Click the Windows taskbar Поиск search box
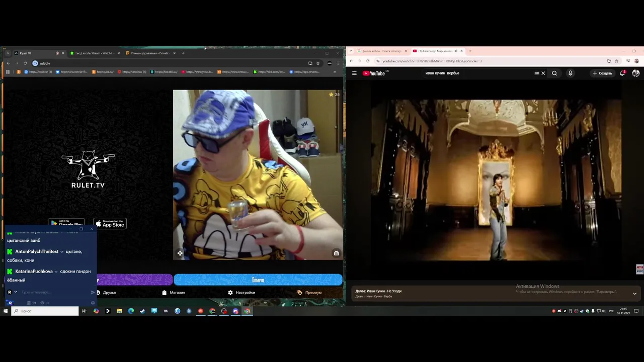 [x=45, y=311]
